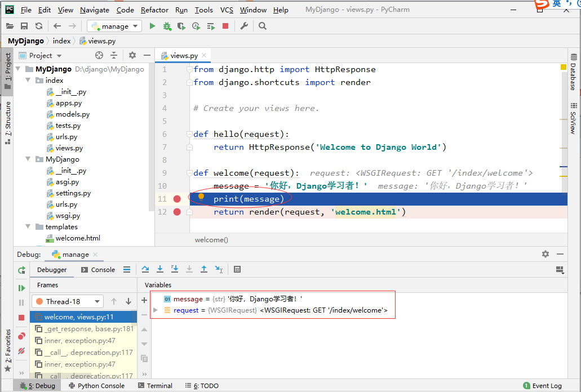The height and width of the screenshot is (392, 581).
Task: Open the Event Log
Action: pyautogui.click(x=543, y=386)
